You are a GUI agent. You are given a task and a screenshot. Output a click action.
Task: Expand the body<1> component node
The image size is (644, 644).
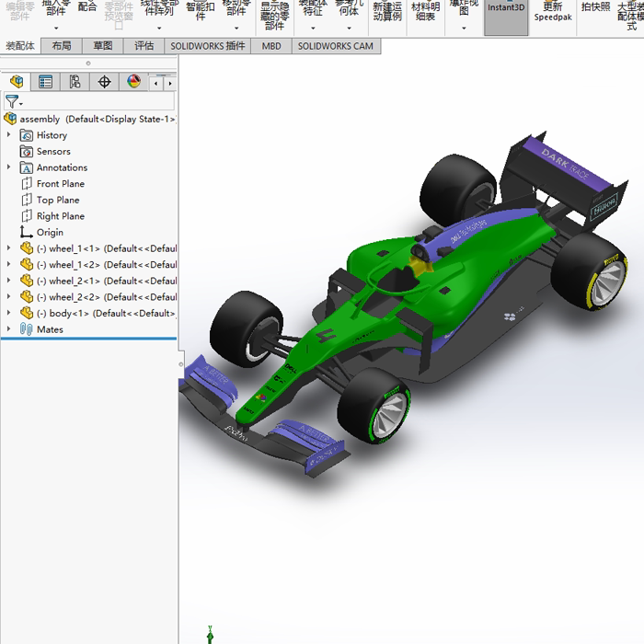coord(8,313)
